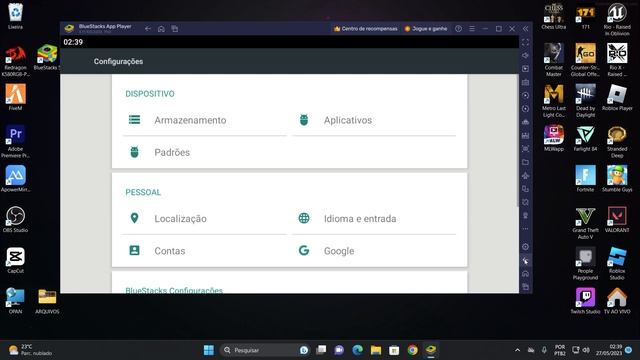
Task: Open TV AO VIVO desktop shortcut
Action: coord(617,301)
